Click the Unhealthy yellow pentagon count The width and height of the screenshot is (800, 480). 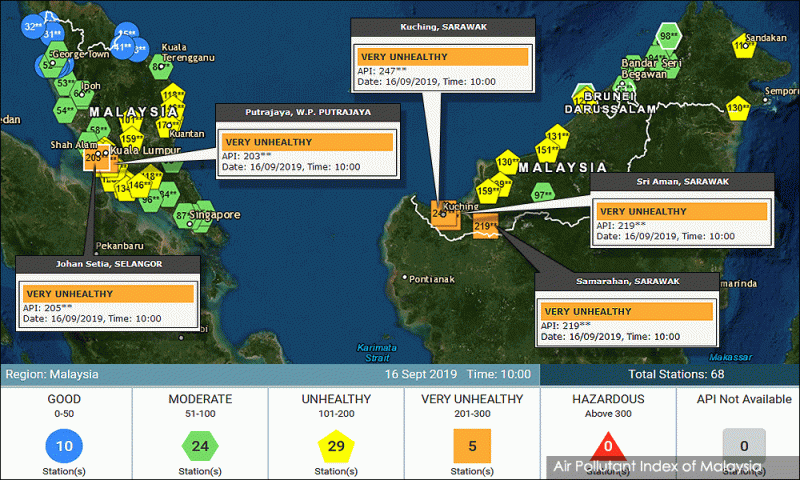point(335,445)
